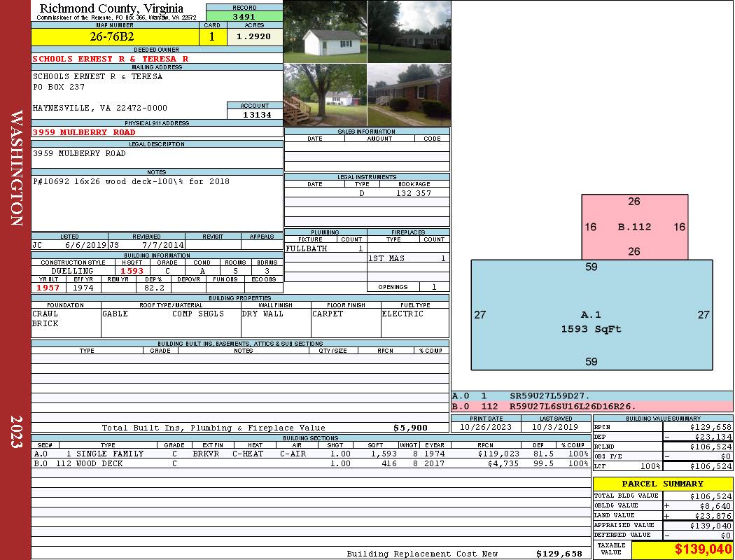Click the $119,023 RPCN cell
The image size is (735, 560).
pos(498,454)
